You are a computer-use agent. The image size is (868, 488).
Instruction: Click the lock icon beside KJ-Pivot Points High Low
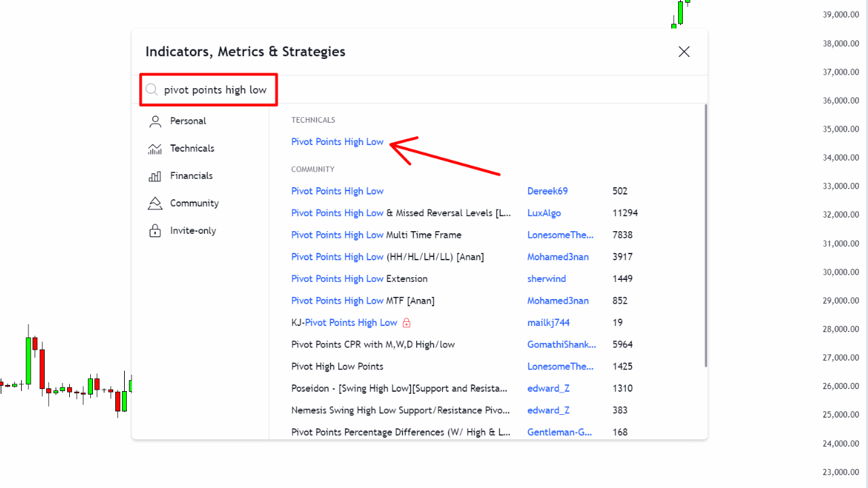(406, 323)
